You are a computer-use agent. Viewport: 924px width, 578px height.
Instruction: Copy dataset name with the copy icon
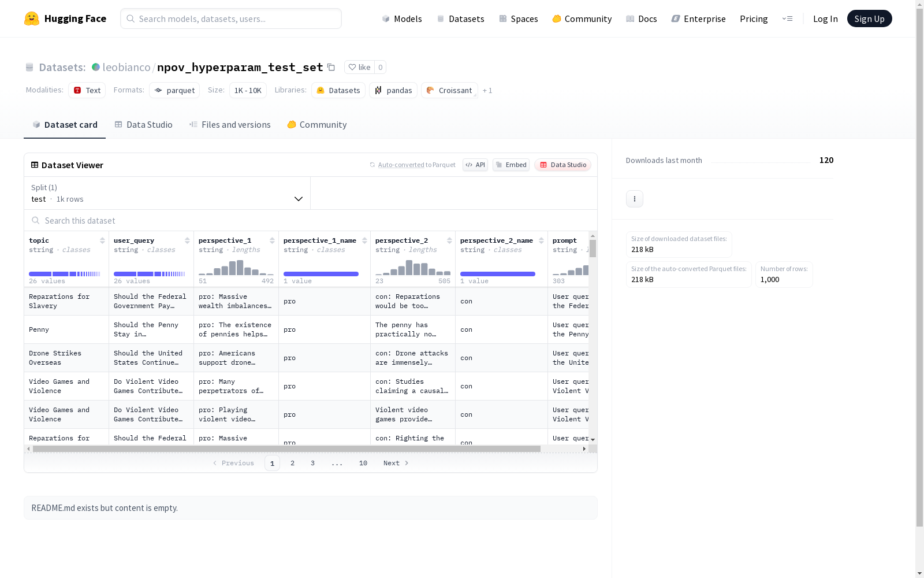coord(331,67)
